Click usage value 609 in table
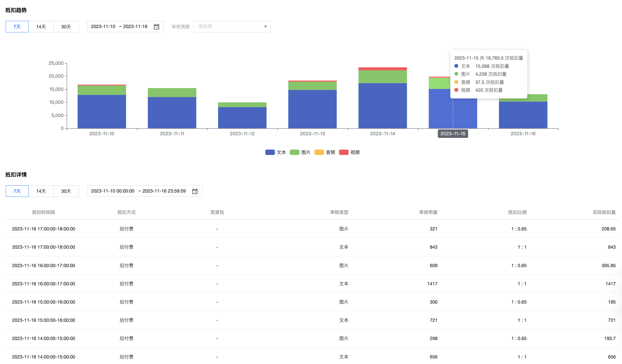This screenshot has width=622, height=364. click(434, 266)
